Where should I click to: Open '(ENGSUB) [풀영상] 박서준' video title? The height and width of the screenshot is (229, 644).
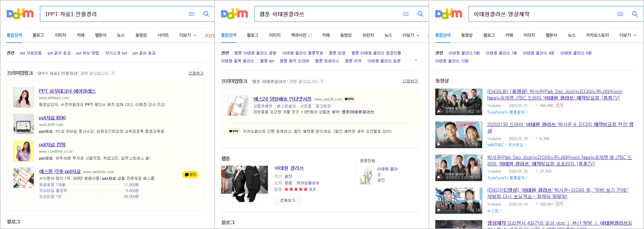555,95
